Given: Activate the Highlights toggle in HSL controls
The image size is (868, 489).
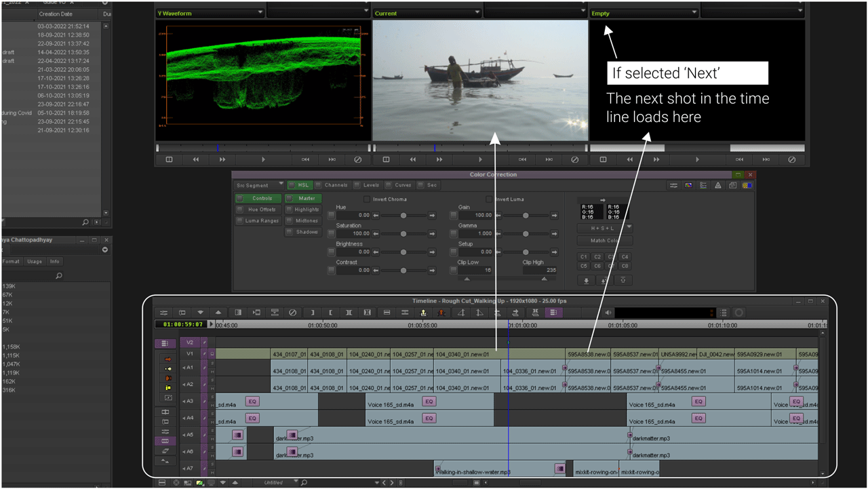Looking at the screenshot, I should [303, 209].
